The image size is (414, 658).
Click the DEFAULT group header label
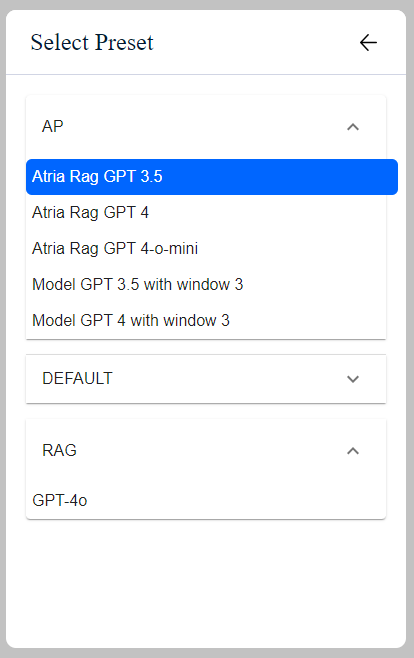77,379
